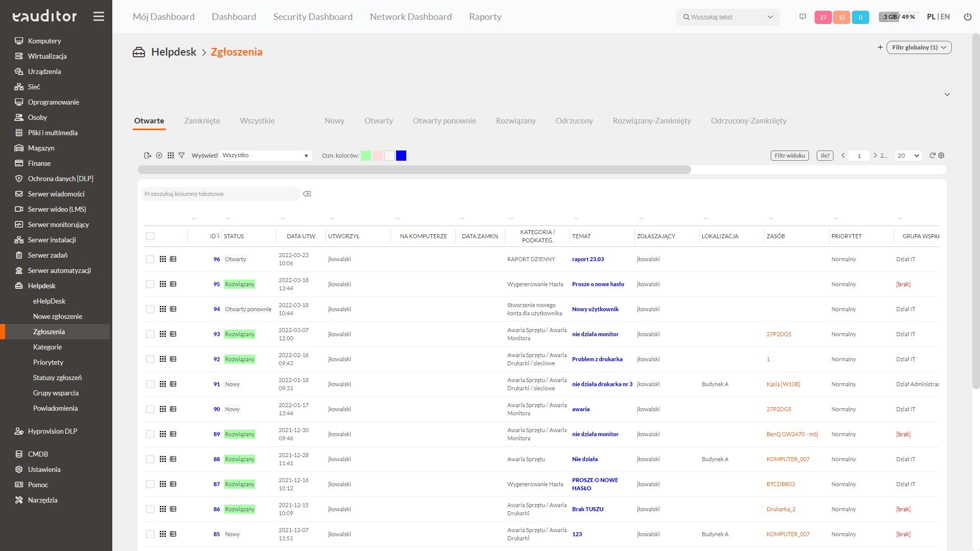
Task: Expand the collapsed panel chevron below Filtr globalny
Action: (947, 94)
